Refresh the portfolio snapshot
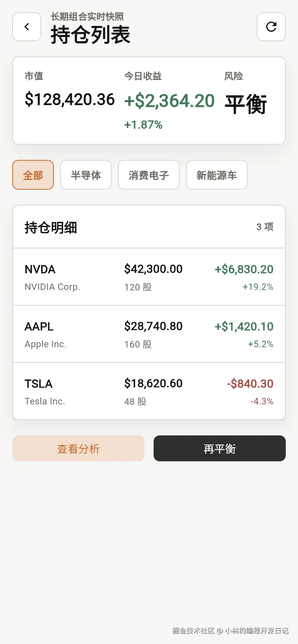298x644 pixels. (x=271, y=27)
